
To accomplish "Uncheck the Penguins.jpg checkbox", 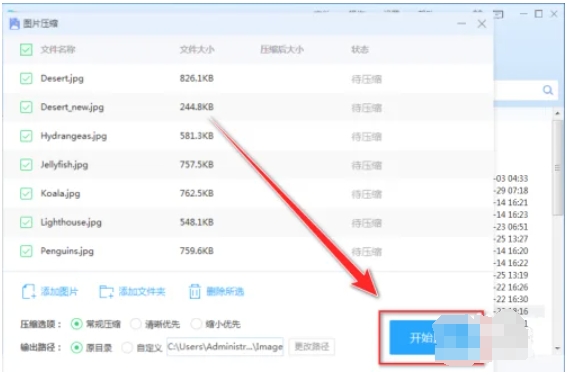I will pyautogui.click(x=26, y=251).
